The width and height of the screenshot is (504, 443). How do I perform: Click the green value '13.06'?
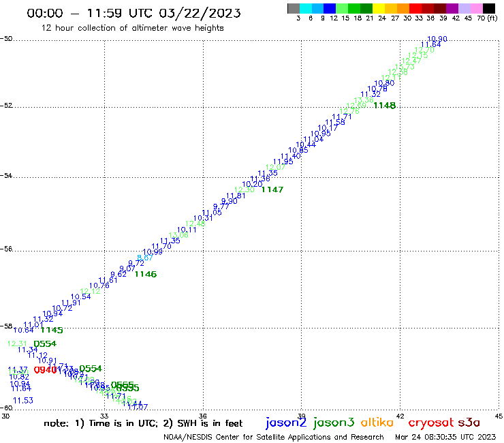(x=178, y=235)
